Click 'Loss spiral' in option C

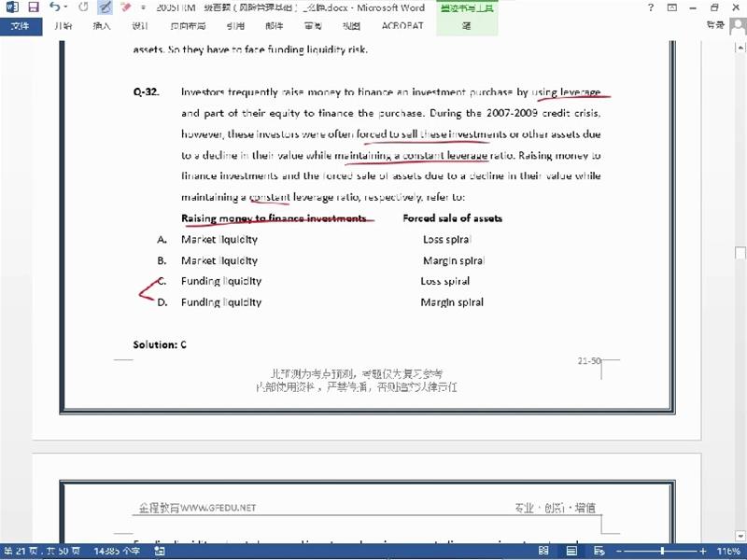click(x=445, y=282)
